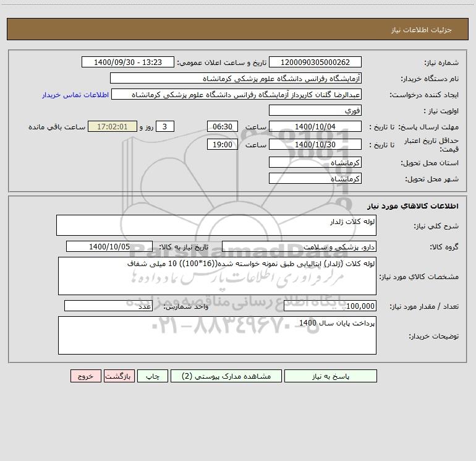Open مشاهده مدارک پیوستی (2) button
This screenshot has width=476, height=461.
tap(226, 376)
